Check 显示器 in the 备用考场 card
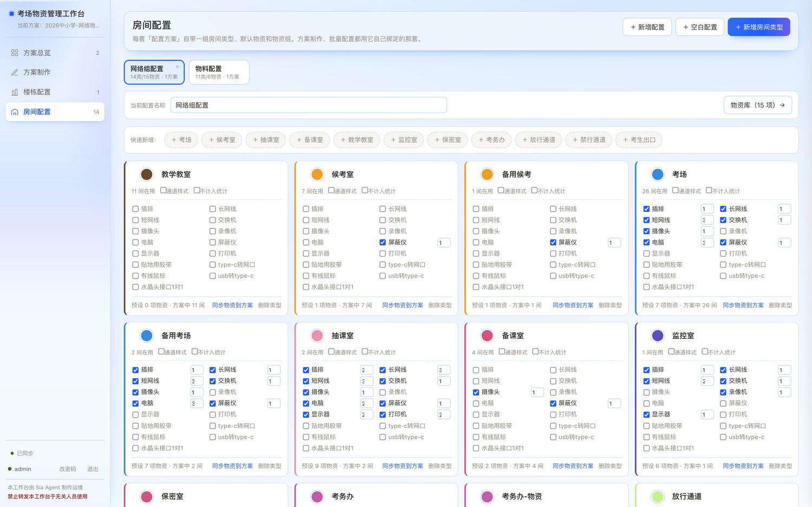The image size is (812, 507). [x=135, y=414]
